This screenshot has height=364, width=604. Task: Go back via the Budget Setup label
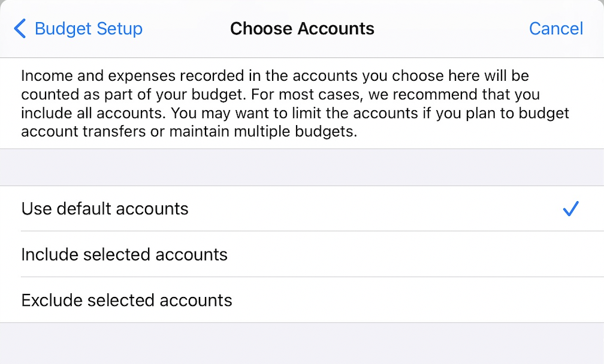pyautogui.click(x=89, y=29)
